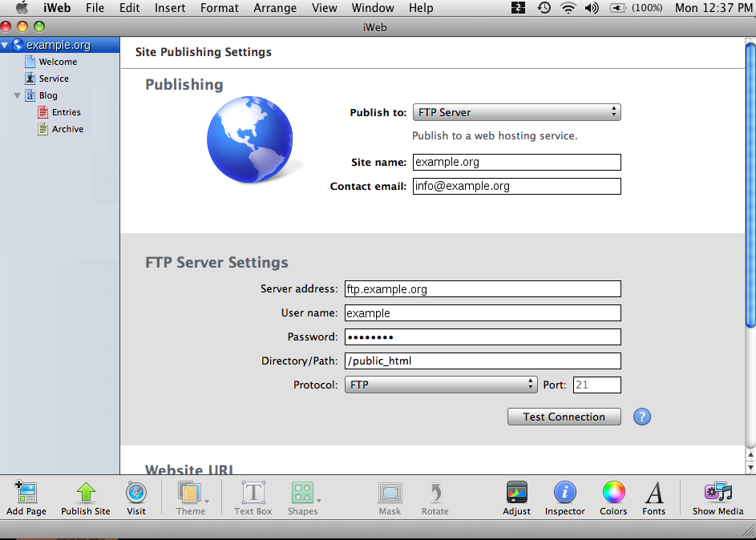This screenshot has width=756, height=540.
Task: Click the Rotate toolbar icon
Action: 435,492
